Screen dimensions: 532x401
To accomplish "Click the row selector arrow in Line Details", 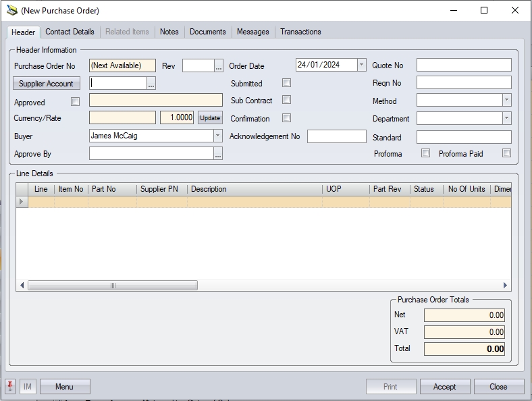I will 22,202.
